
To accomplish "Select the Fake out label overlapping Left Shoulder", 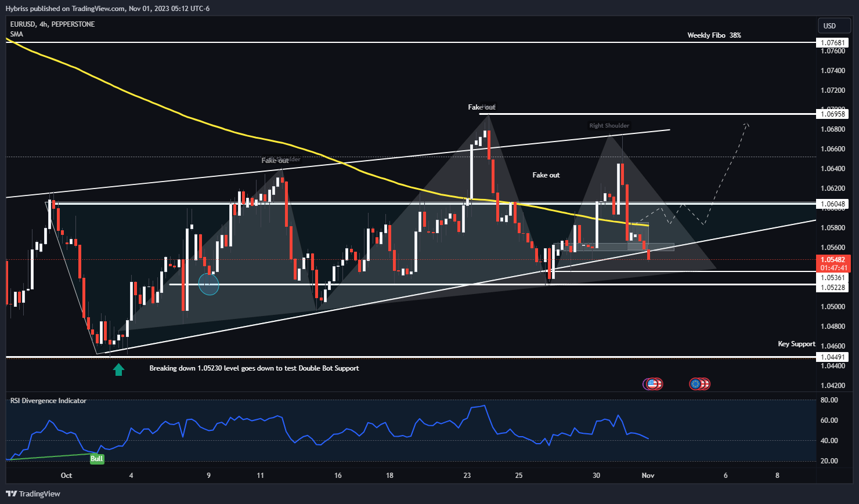I will (x=275, y=161).
